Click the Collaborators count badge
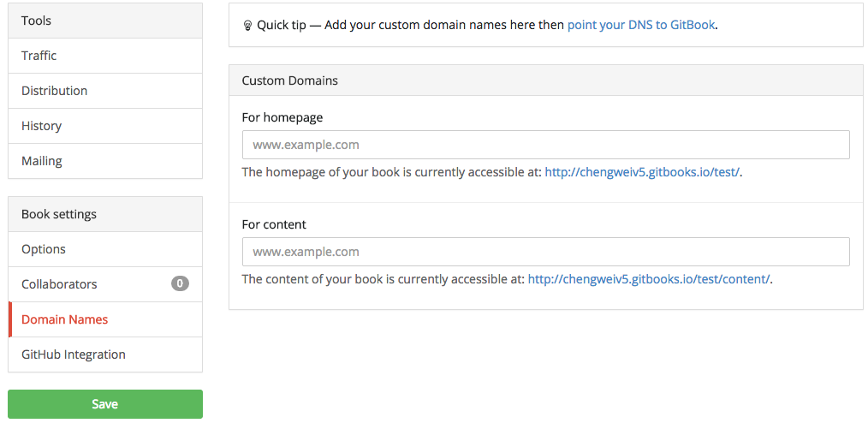Image resolution: width=868 pixels, height=423 pixels. pos(180,283)
